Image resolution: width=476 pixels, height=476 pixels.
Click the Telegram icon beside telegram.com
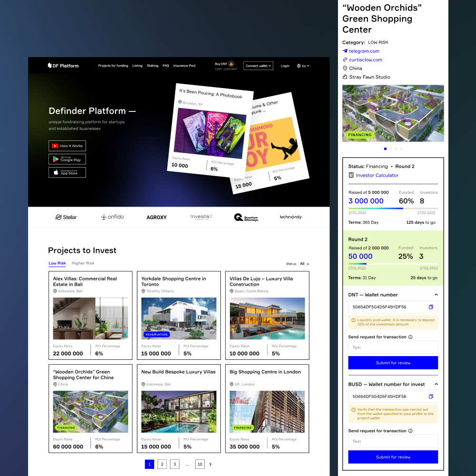[x=345, y=51]
